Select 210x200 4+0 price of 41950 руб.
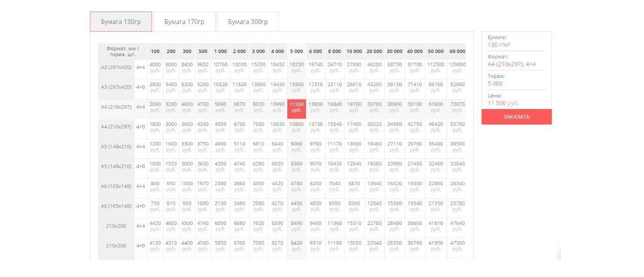The width and height of the screenshot is (644, 277). [435, 246]
